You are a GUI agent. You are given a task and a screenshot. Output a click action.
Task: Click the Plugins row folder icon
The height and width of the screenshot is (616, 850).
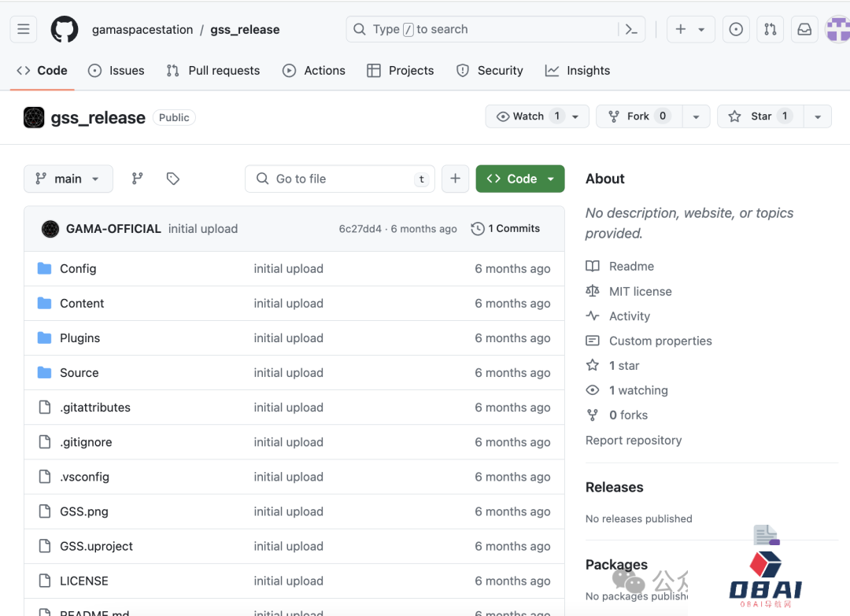[x=44, y=338]
